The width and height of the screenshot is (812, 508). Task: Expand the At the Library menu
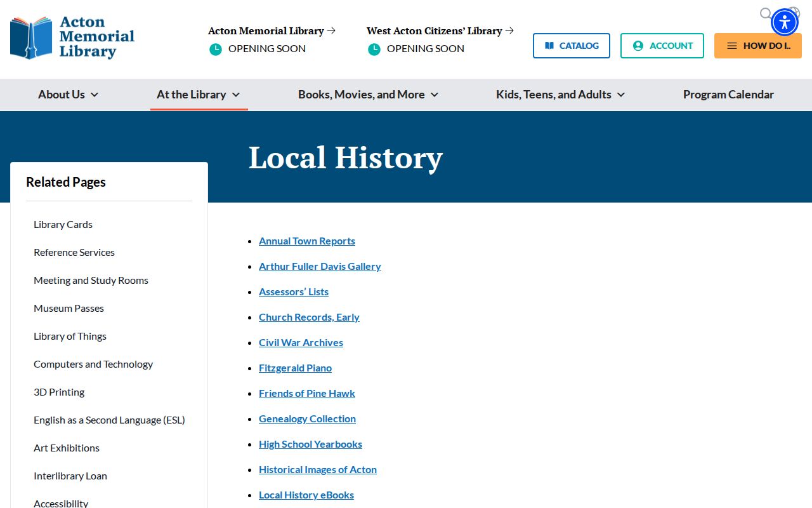pyautogui.click(x=199, y=95)
